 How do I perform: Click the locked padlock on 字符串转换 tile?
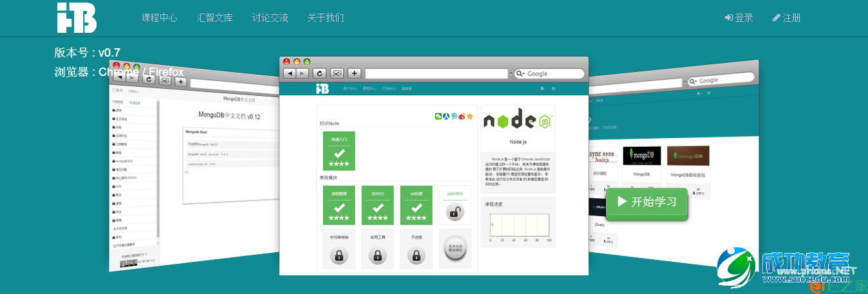click(339, 255)
